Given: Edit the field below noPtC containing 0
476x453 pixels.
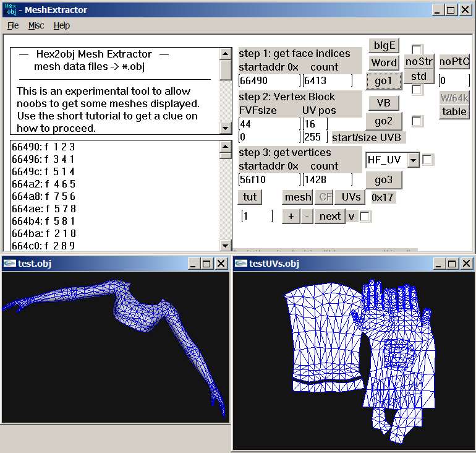Looking at the screenshot, I should tap(454, 80).
